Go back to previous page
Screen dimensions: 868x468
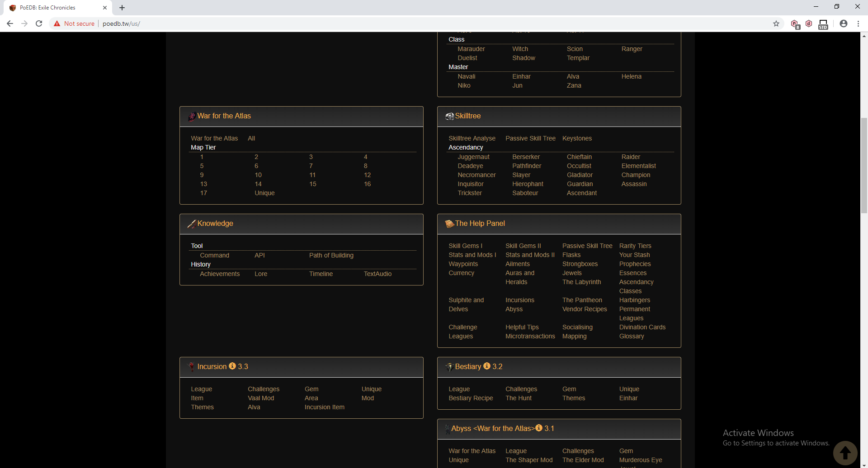[x=10, y=23]
